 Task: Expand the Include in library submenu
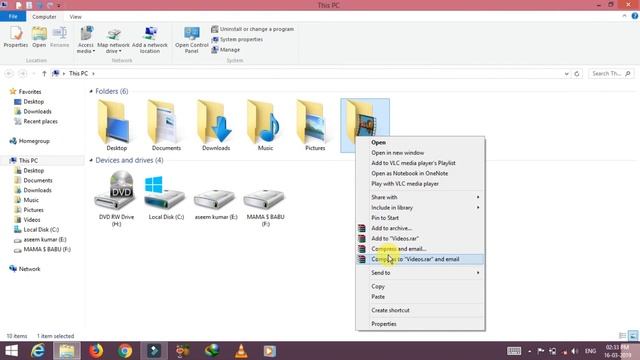420,207
